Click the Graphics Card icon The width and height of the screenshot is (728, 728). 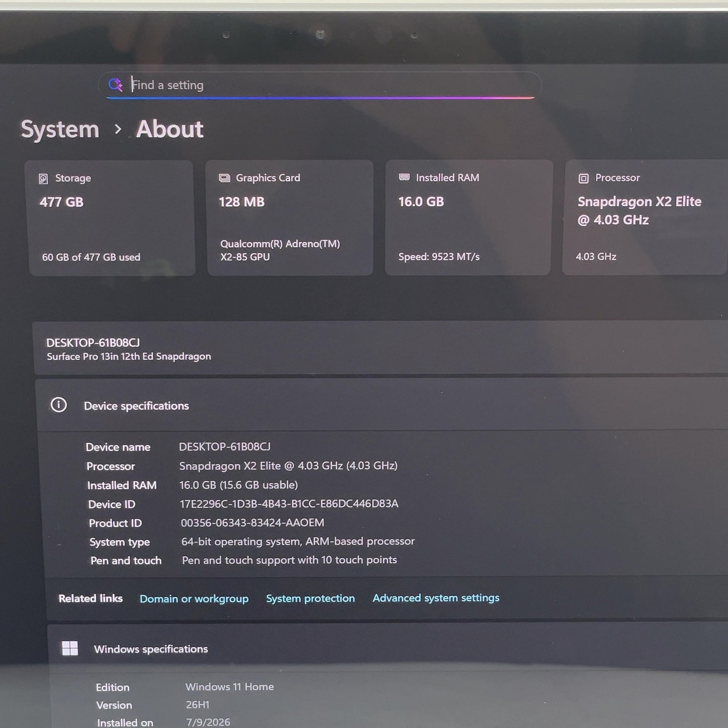pyautogui.click(x=224, y=178)
